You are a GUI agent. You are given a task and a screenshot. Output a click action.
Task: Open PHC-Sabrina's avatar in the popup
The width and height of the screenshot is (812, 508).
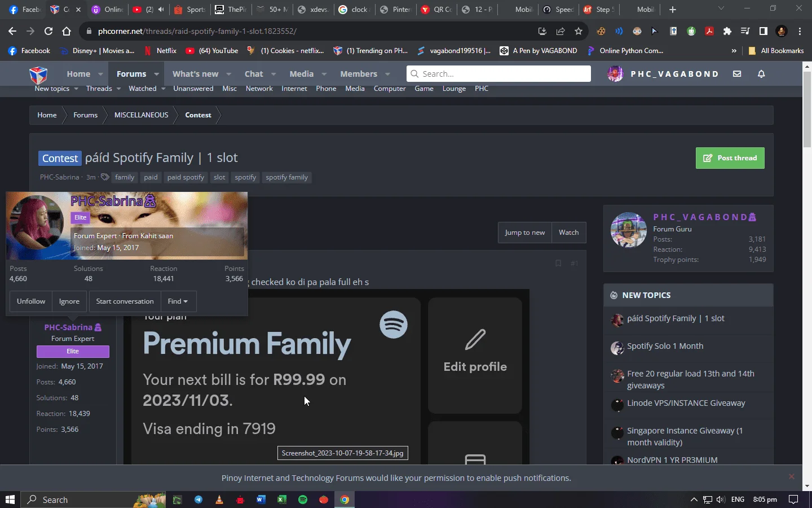pos(38,222)
